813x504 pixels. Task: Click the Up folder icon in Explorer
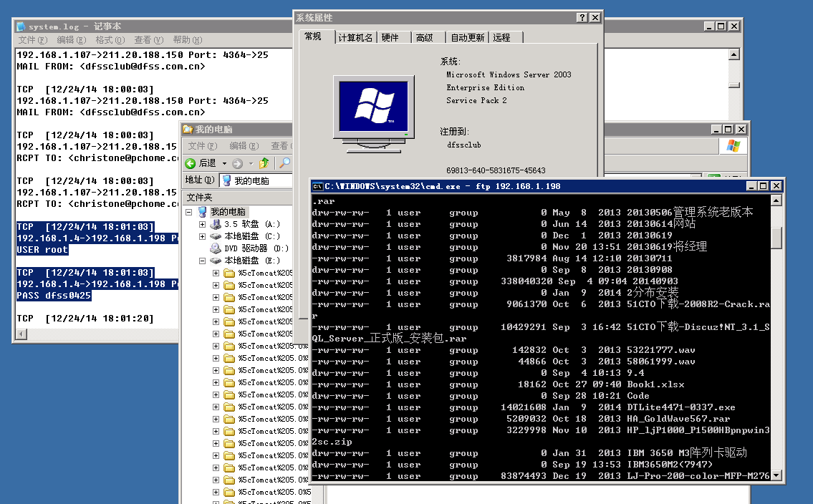264,163
